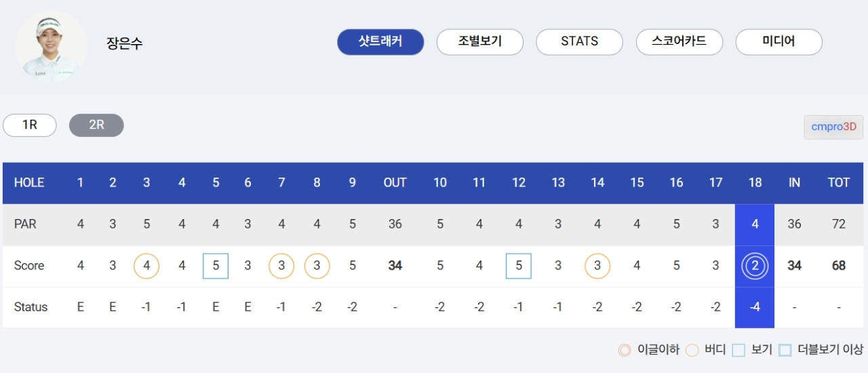This screenshot has width=868, height=373.
Task: Click the player profile photo
Action: (52, 45)
